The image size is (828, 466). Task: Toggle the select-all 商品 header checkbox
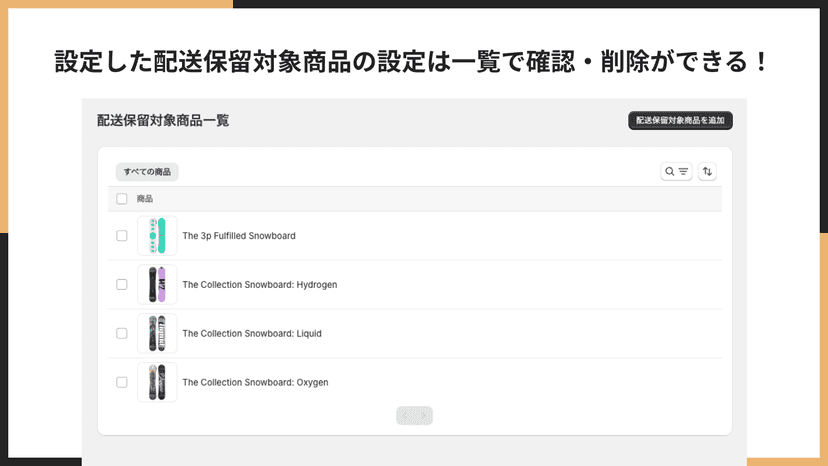click(x=122, y=199)
